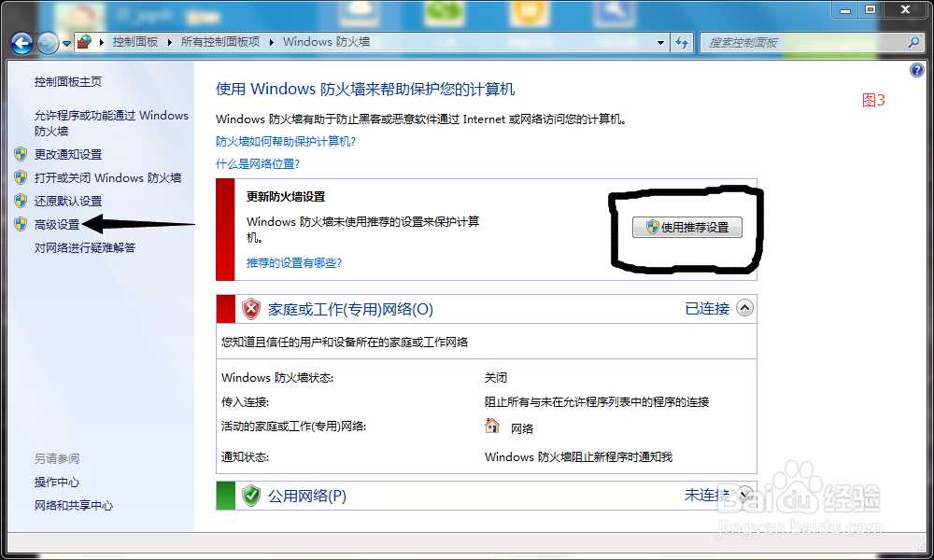Open 什么是网络位置? help link
This screenshot has width=934, height=560.
point(258,163)
